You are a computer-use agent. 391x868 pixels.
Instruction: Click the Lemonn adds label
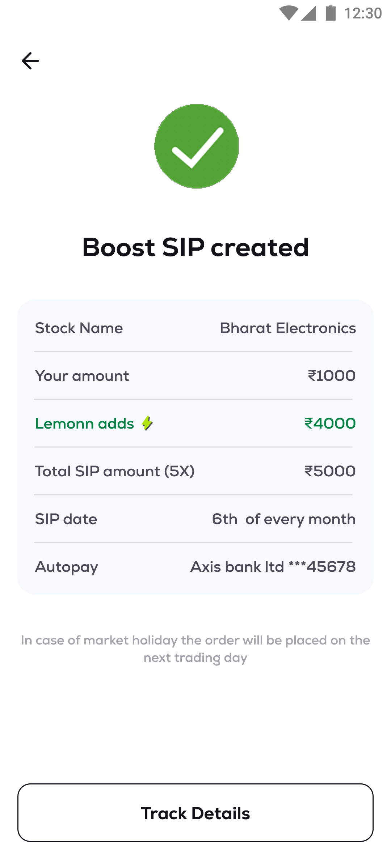point(85,424)
